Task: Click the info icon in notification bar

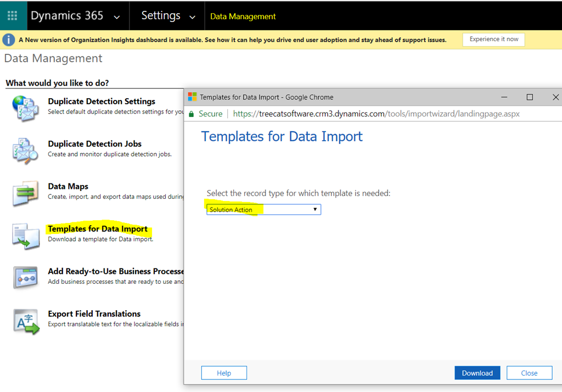Action: click(x=9, y=40)
